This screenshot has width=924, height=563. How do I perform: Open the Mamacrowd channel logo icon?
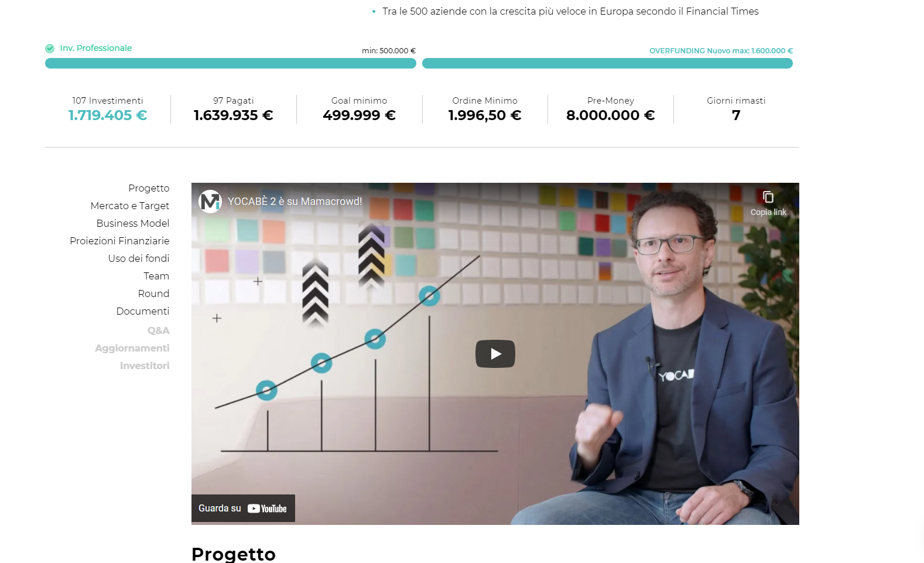210,202
